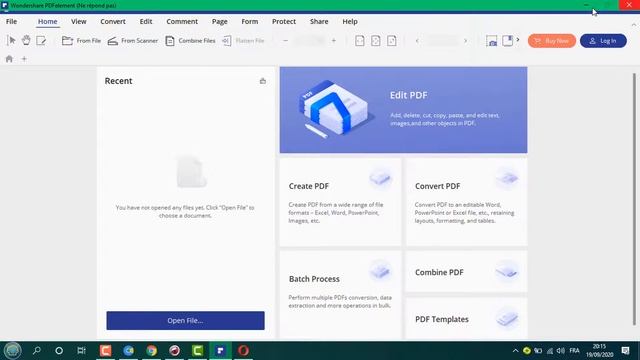Open the network tray icon

(x=550, y=351)
